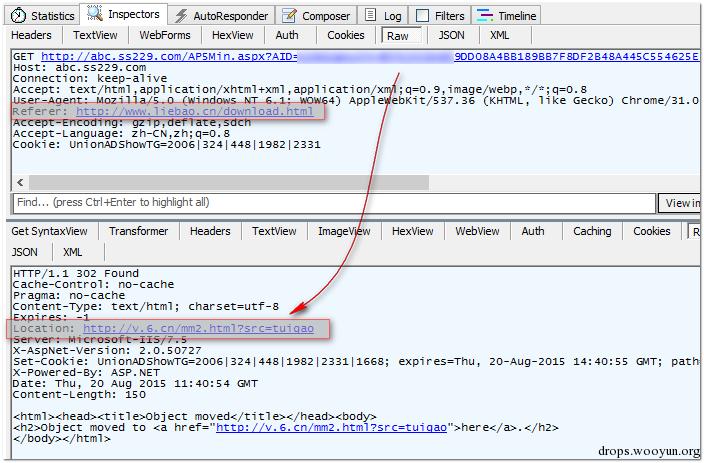Switch to request HexView tab
This screenshot has height=463, width=704.
(x=233, y=35)
